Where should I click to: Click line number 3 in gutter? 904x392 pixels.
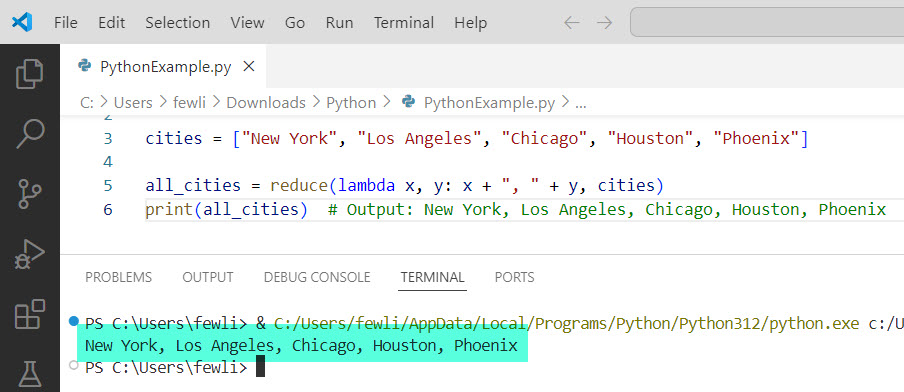(x=108, y=138)
